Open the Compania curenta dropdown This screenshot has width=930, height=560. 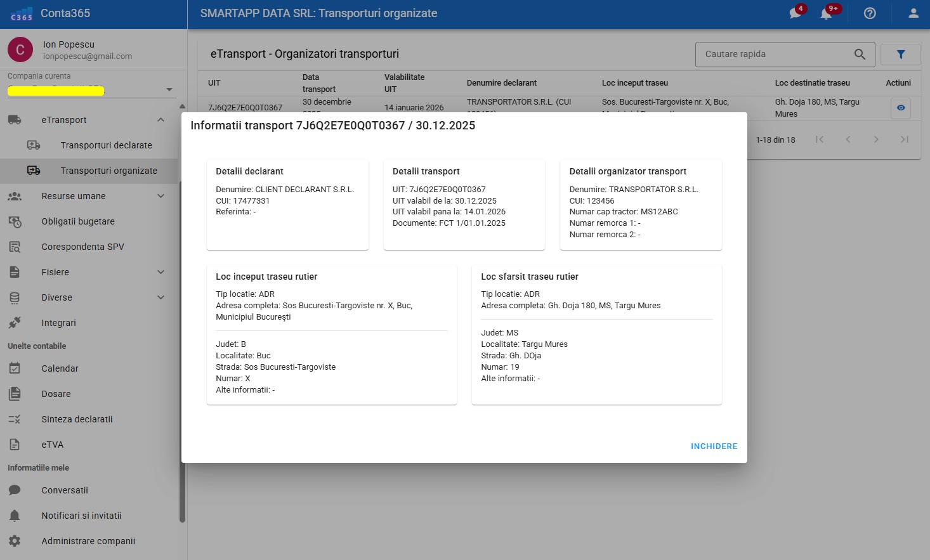point(169,89)
